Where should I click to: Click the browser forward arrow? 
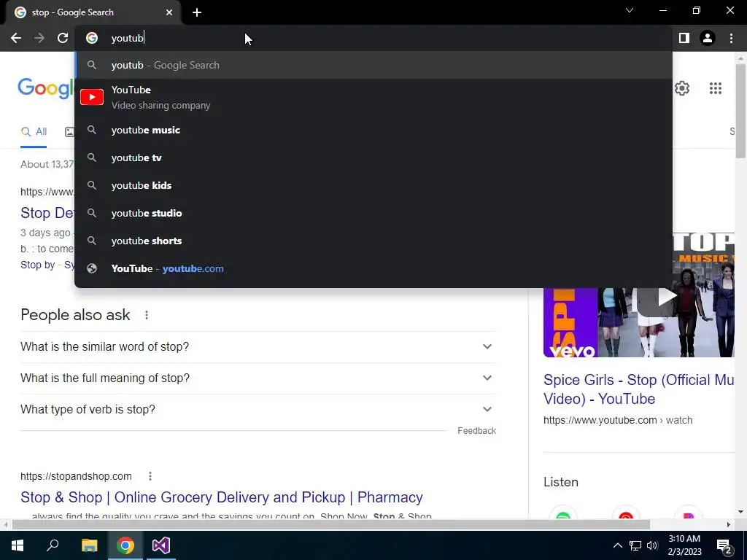click(x=39, y=38)
